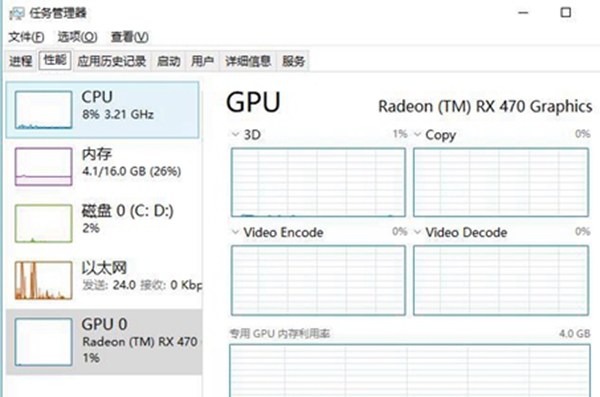Open the 3D engine dropdown chevron
This screenshot has width=600, height=397.
pos(235,134)
